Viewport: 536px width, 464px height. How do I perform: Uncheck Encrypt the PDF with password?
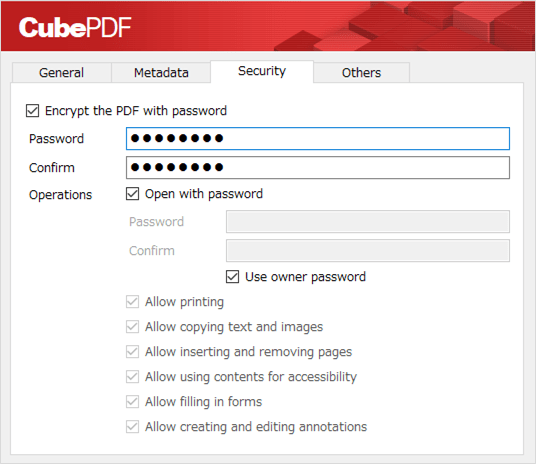[x=33, y=111]
